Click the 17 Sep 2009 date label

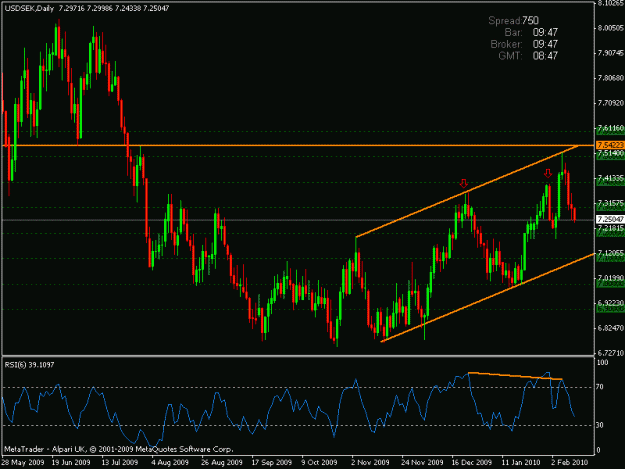tap(272, 463)
